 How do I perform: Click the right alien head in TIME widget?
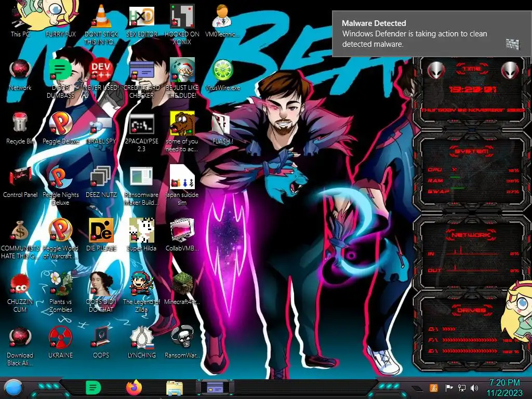(510, 71)
